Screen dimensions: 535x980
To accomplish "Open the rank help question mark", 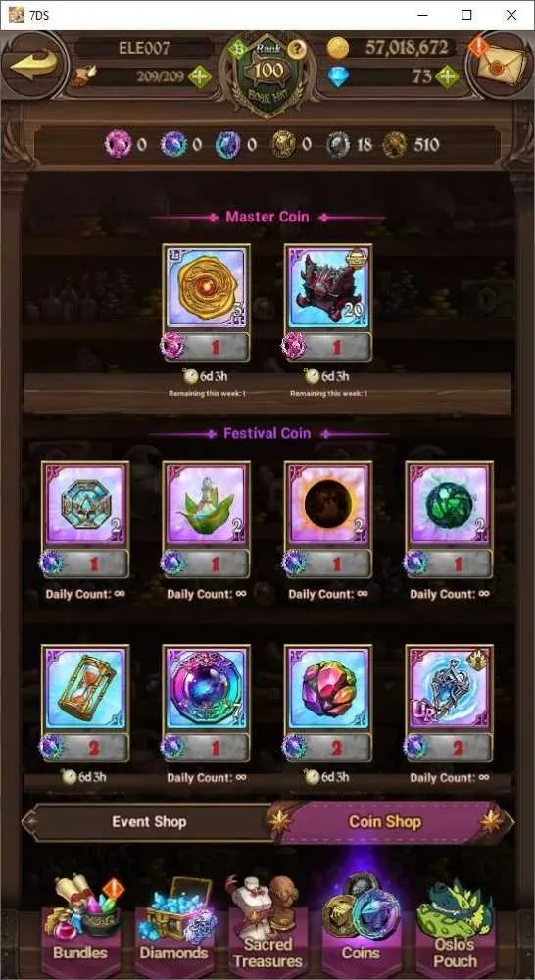I will pyautogui.click(x=299, y=49).
